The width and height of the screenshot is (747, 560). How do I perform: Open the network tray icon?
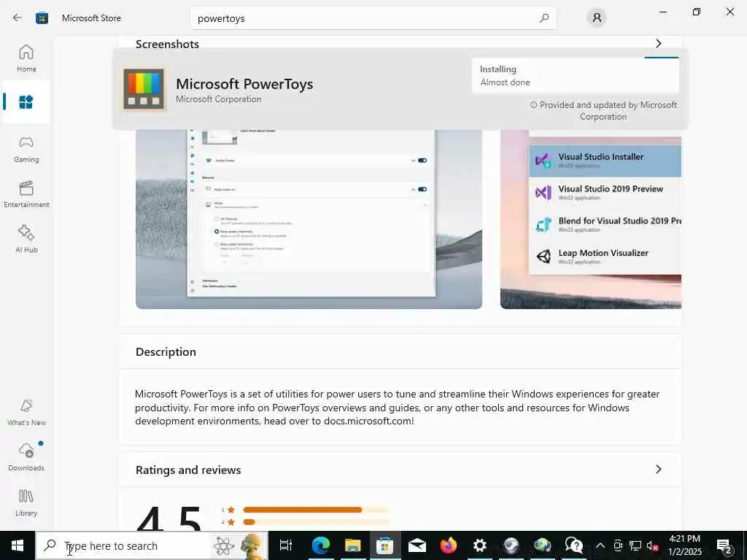635,545
